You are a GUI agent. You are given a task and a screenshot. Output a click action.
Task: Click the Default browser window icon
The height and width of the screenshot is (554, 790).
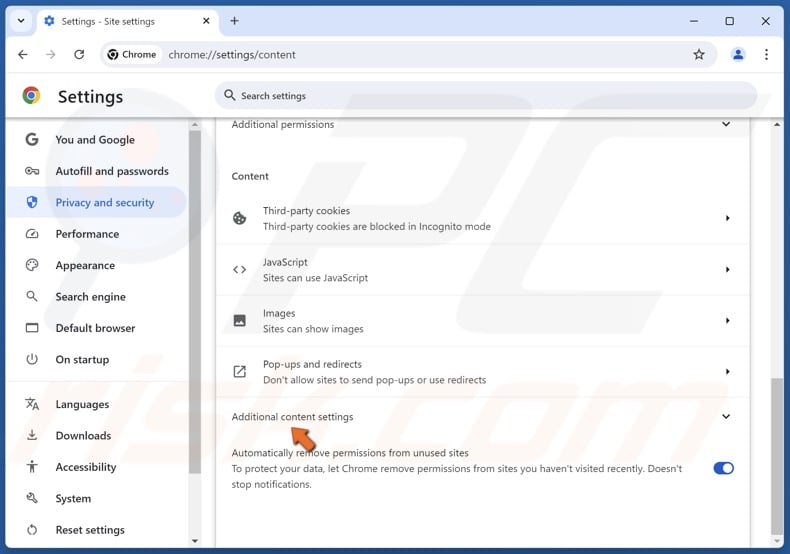pyautogui.click(x=32, y=328)
